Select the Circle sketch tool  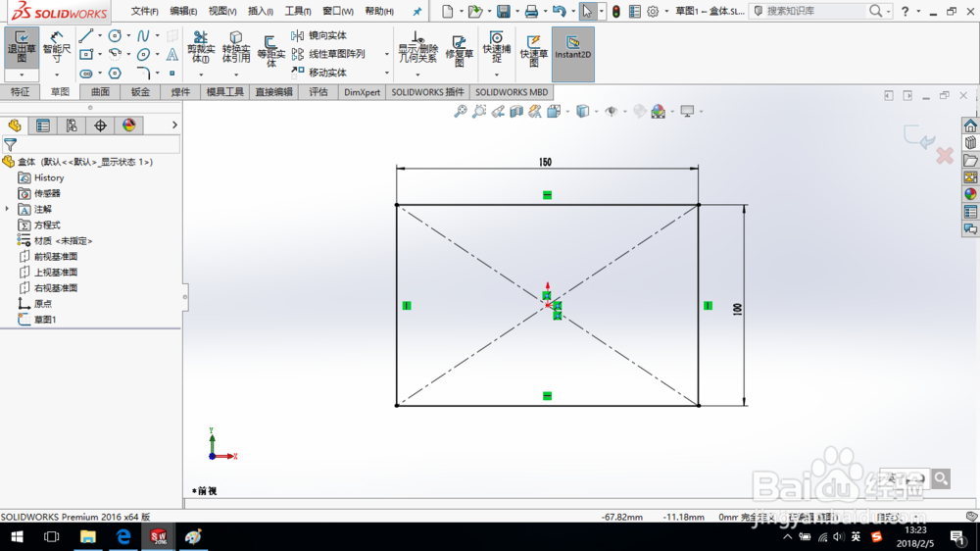tap(115, 35)
